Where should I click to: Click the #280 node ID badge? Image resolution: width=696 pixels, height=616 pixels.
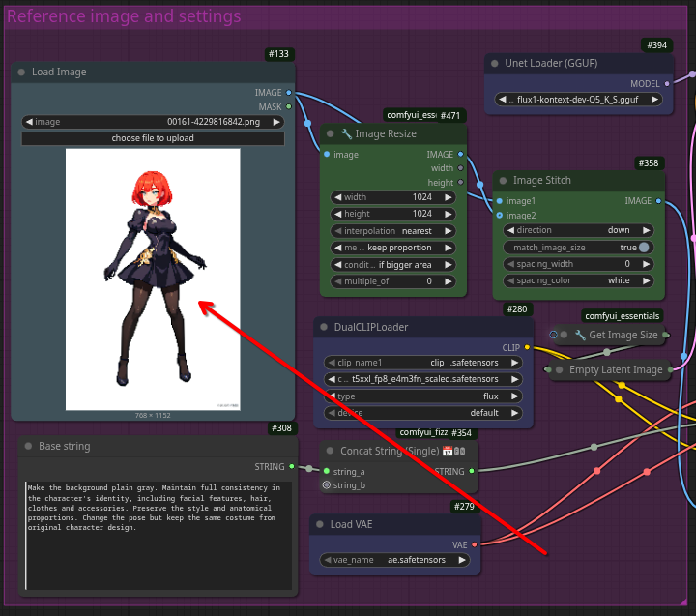(517, 309)
